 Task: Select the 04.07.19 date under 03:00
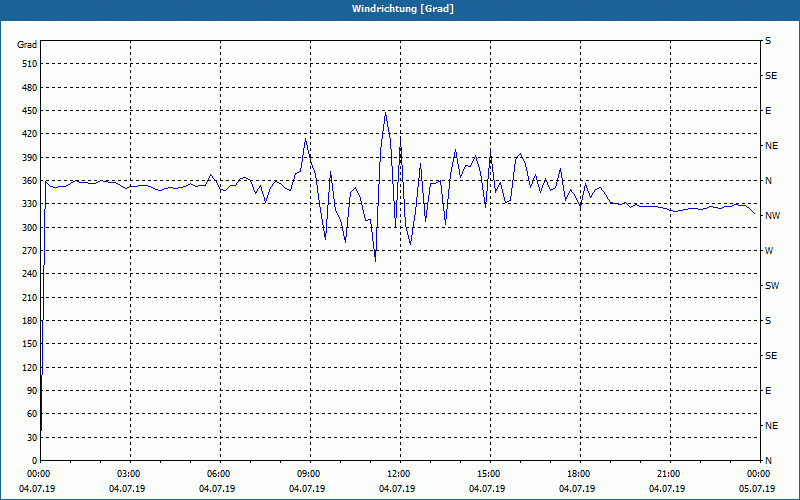point(127,489)
